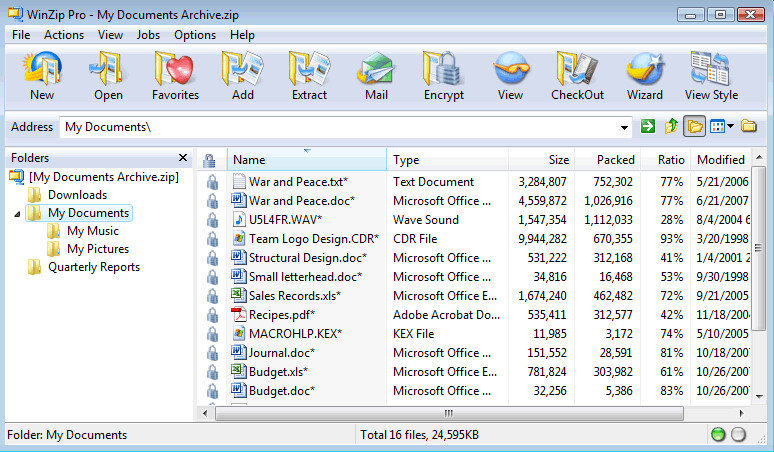Image resolution: width=774 pixels, height=452 pixels.
Task: Sort by the Size column header
Action: click(542, 160)
